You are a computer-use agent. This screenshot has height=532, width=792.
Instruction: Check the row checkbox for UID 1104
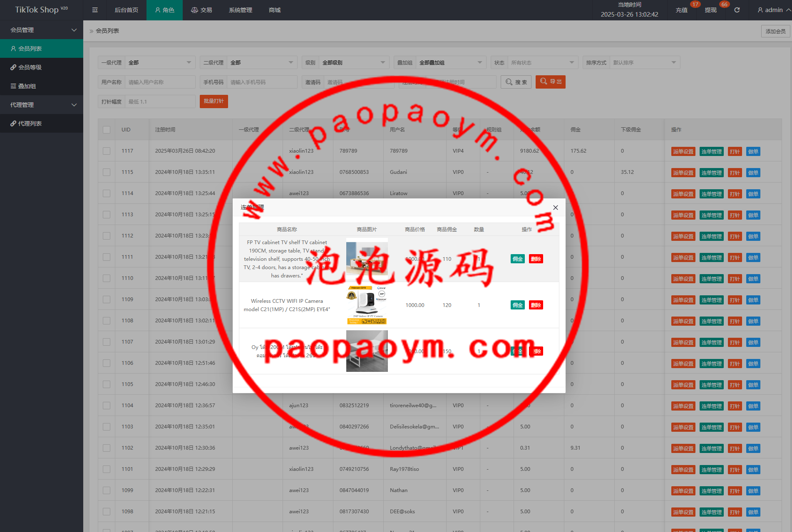[107, 406]
